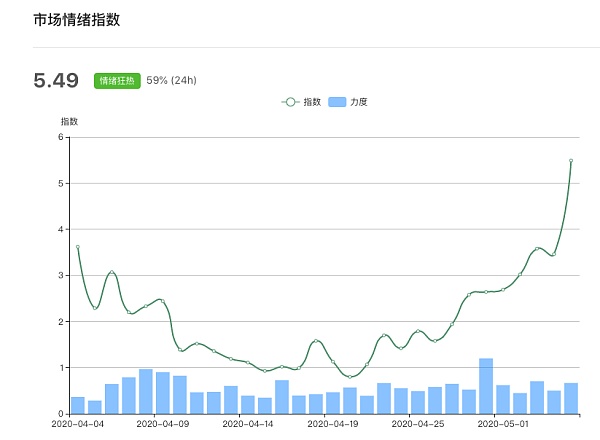Click the 2020-04-14 x-axis date label
Image resolution: width=600 pixels, height=440 pixels.
[x=248, y=424]
